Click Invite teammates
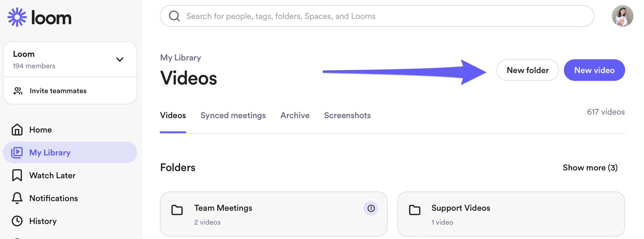This screenshot has height=239, width=644. [58, 91]
